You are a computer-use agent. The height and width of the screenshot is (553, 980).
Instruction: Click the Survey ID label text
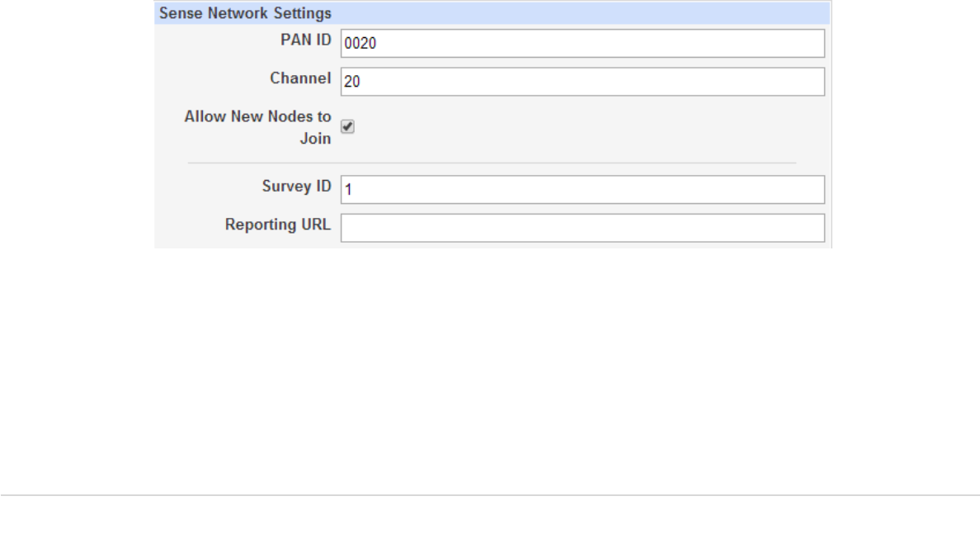(296, 187)
